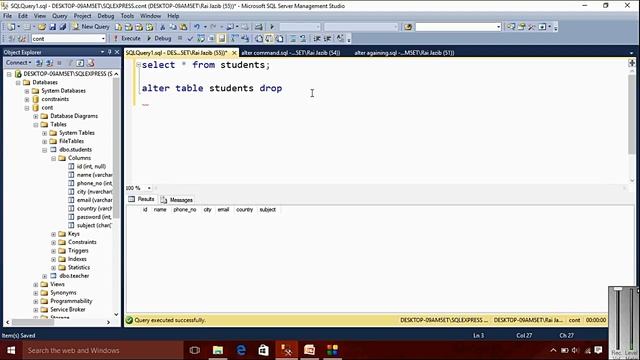Open the Query menu
This screenshot has width=640, height=360.
coord(59,16)
